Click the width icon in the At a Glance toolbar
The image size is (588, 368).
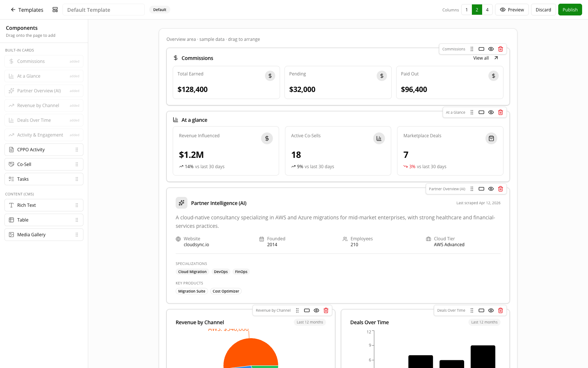(x=481, y=112)
